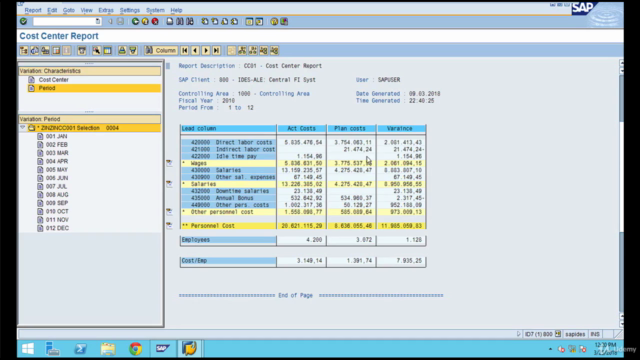Click the Column search button

pos(161,50)
